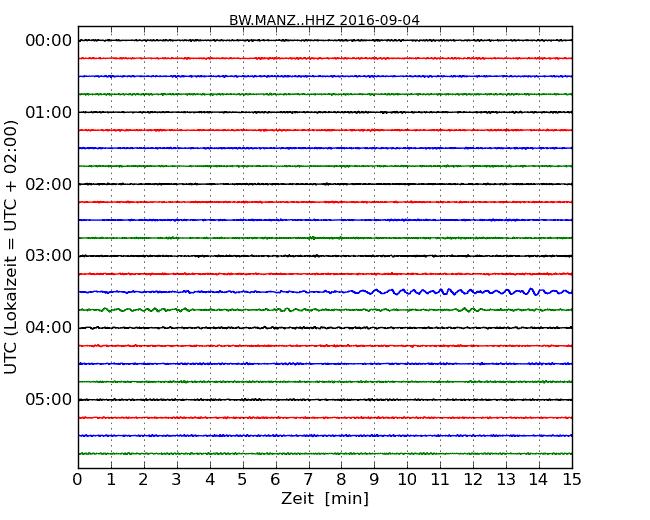Click x-axis tick label 4

tap(209, 480)
